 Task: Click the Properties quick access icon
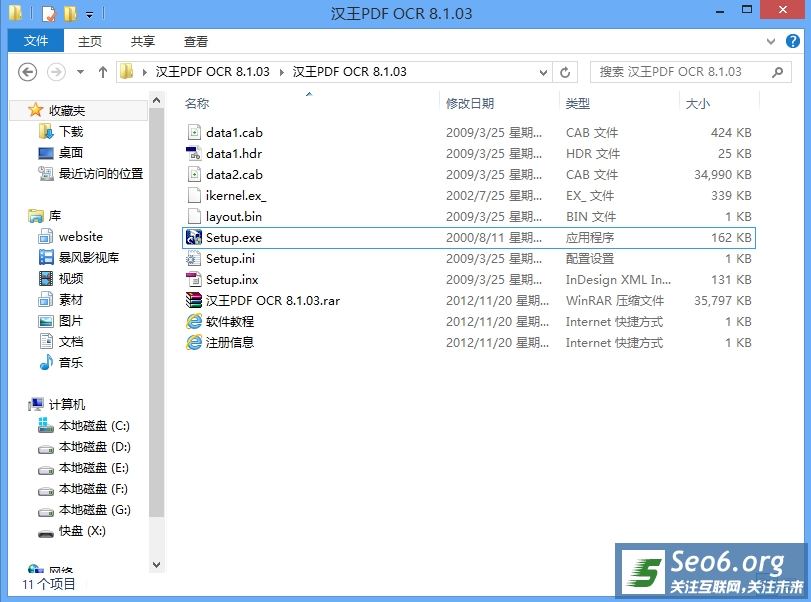pyautogui.click(x=48, y=13)
